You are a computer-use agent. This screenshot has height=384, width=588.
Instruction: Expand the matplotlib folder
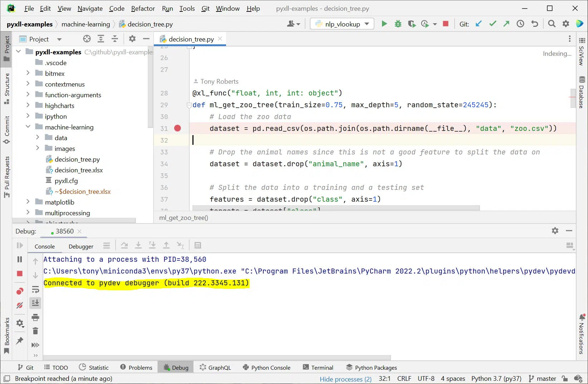[28, 202]
